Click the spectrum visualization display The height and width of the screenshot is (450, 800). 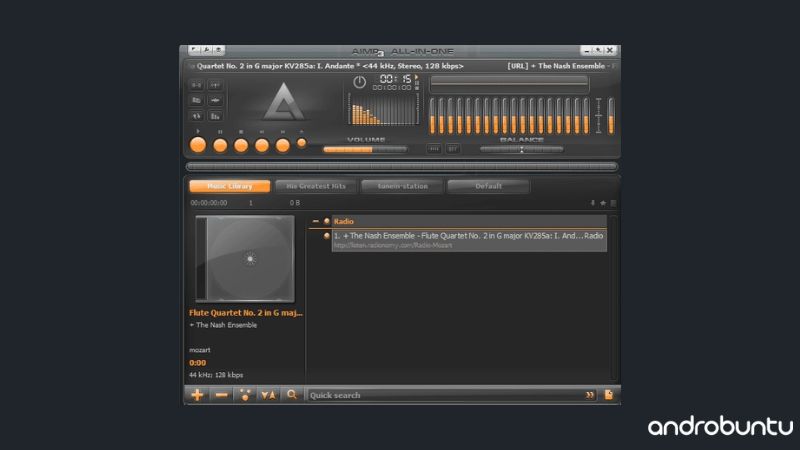(x=383, y=109)
